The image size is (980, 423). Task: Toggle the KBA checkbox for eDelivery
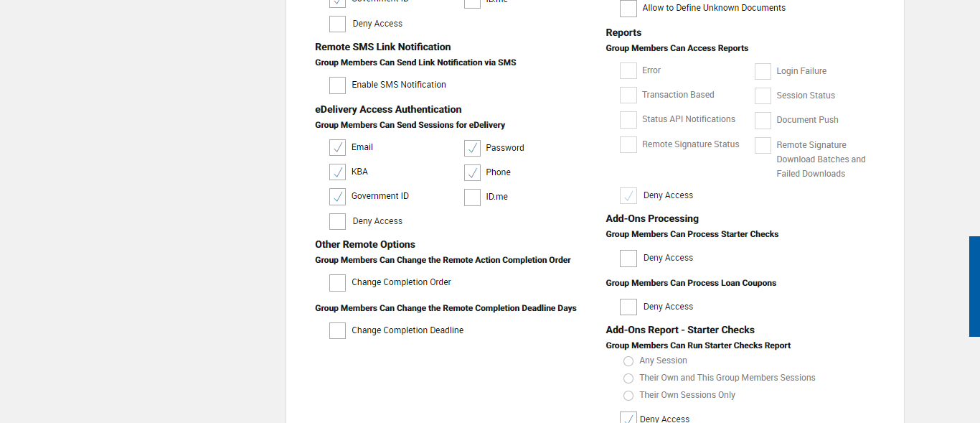pyautogui.click(x=337, y=172)
